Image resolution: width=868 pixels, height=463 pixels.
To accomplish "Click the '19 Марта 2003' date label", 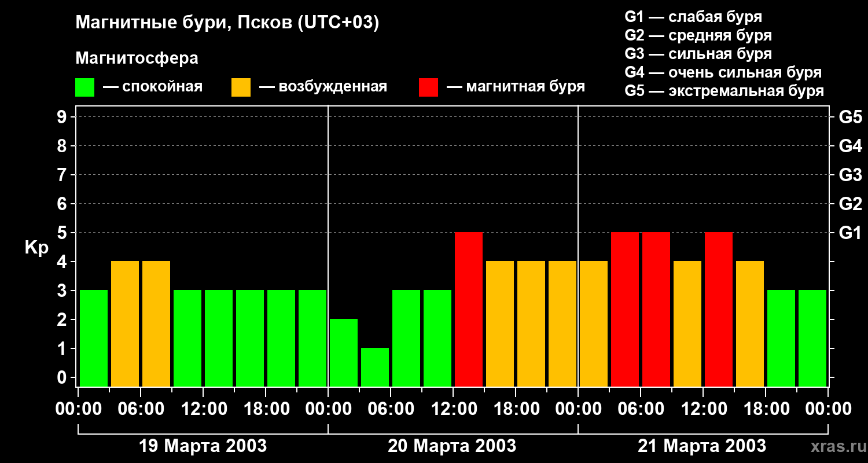I will point(203,446).
